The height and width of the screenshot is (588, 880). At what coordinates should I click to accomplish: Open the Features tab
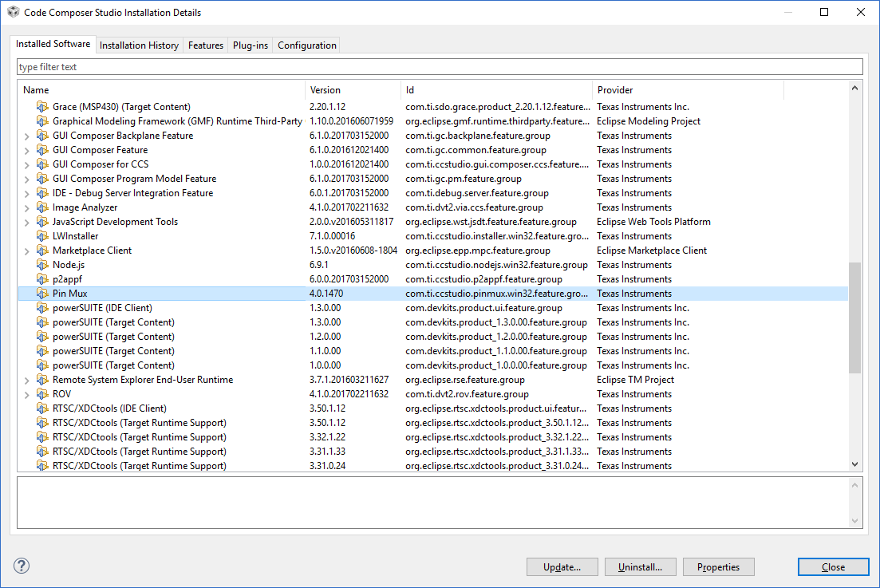(x=205, y=45)
